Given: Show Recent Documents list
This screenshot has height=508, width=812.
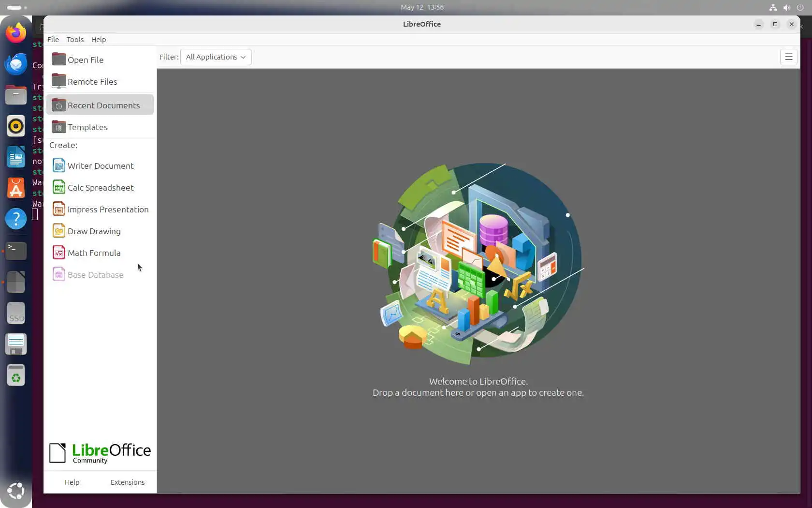Looking at the screenshot, I should 100,105.
